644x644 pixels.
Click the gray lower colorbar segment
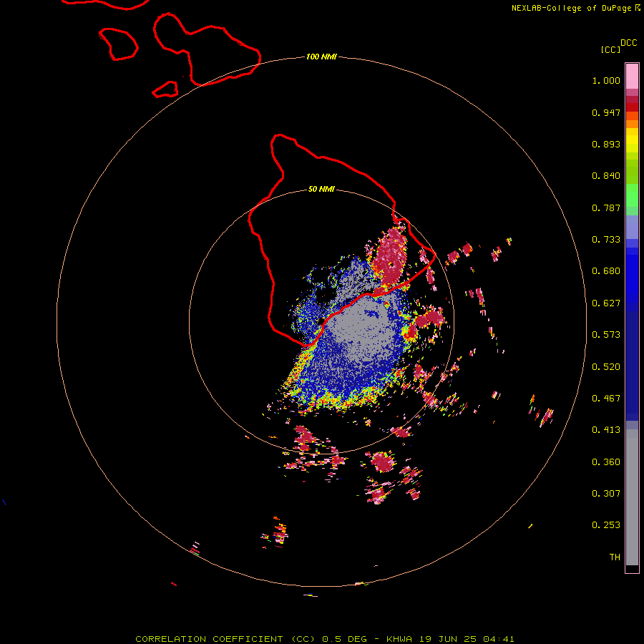[x=632, y=497]
